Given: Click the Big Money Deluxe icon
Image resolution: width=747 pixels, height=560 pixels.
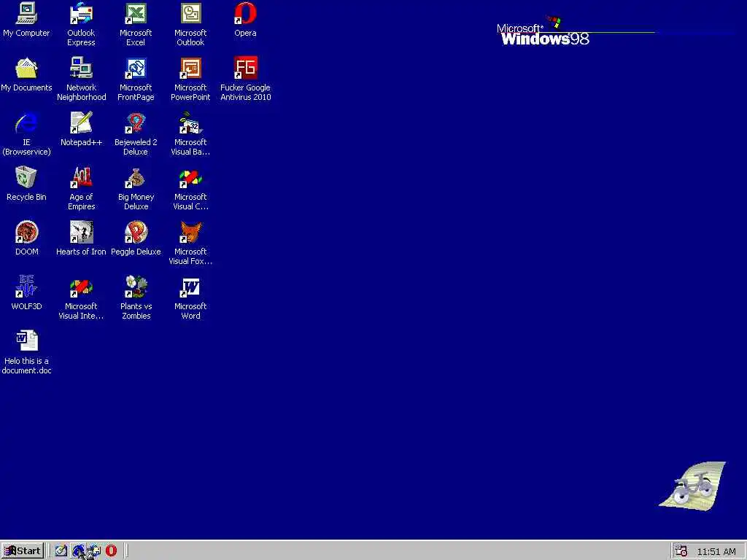Looking at the screenshot, I should [136, 178].
